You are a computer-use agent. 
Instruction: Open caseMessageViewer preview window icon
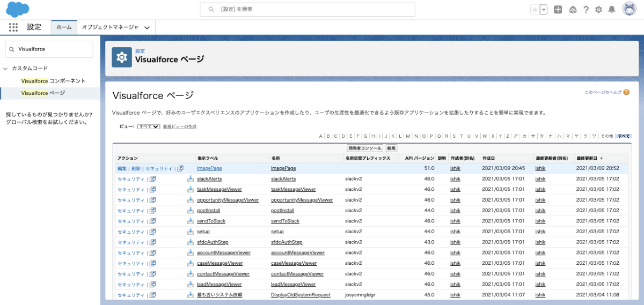coord(152,263)
